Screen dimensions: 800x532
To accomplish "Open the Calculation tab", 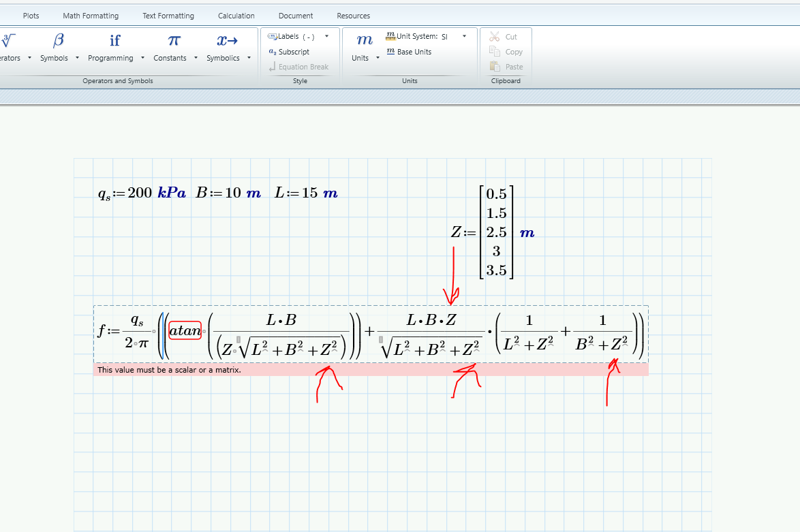I will (236, 16).
